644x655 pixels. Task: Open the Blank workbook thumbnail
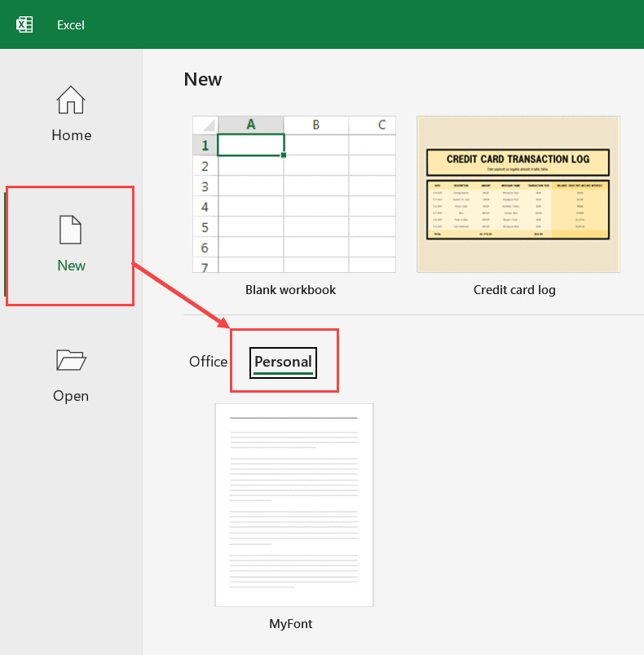pos(294,194)
